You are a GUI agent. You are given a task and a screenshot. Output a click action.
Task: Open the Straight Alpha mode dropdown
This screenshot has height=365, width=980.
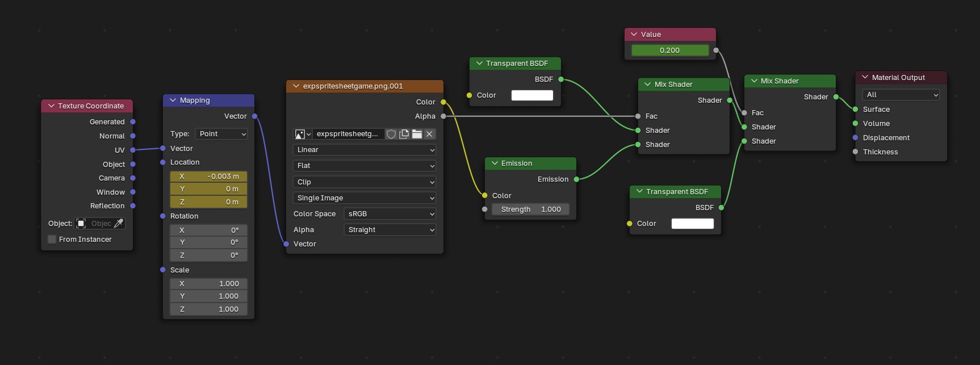tap(390, 230)
